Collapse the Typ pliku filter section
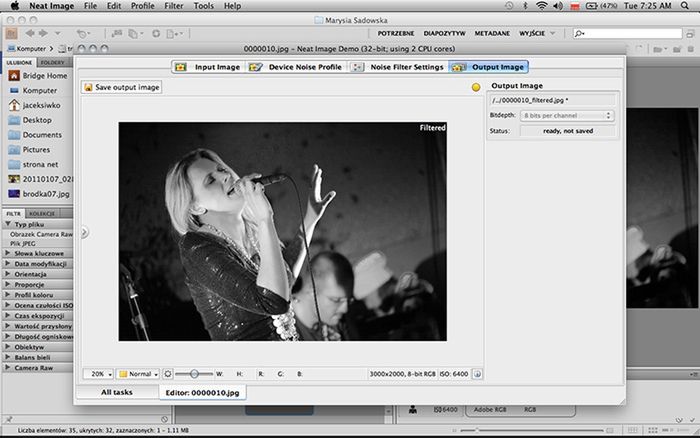Image resolution: width=700 pixels, height=438 pixels. click(x=8, y=224)
